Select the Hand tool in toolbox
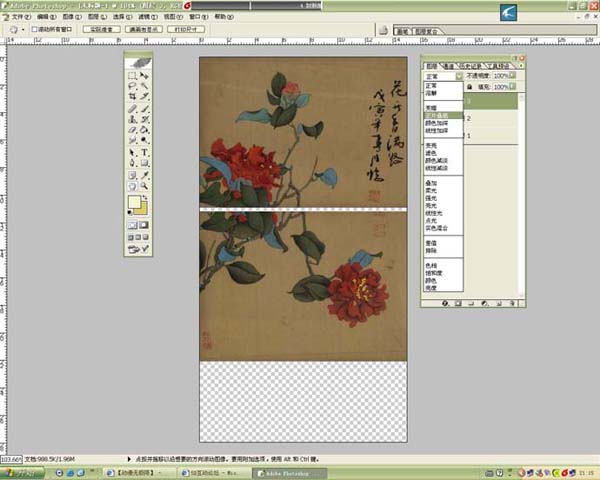 tap(132, 186)
